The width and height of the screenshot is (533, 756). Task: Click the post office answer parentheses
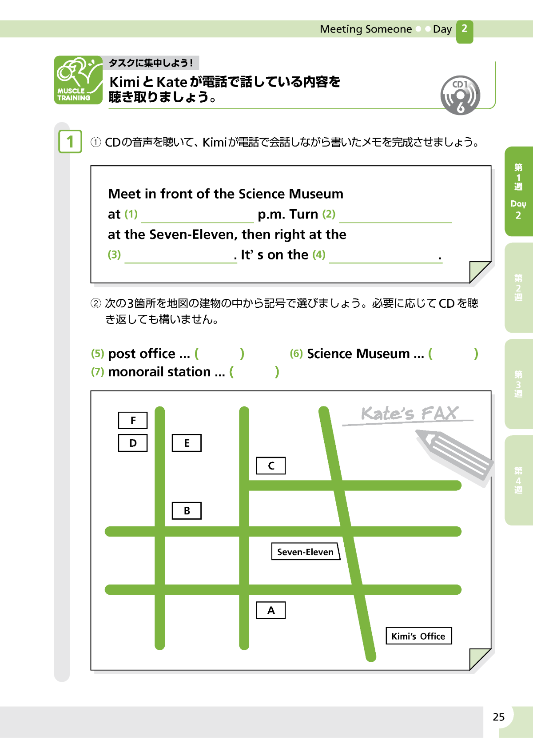coord(219,354)
